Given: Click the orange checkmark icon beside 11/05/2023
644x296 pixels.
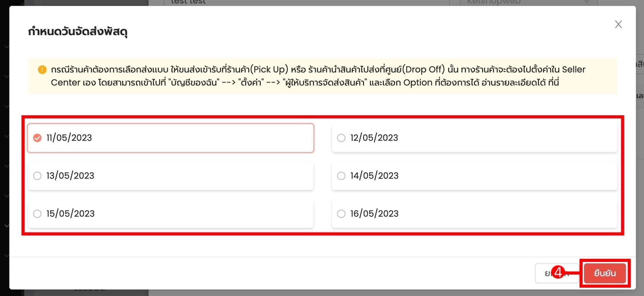Looking at the screenshot, I should click(37, 138).
